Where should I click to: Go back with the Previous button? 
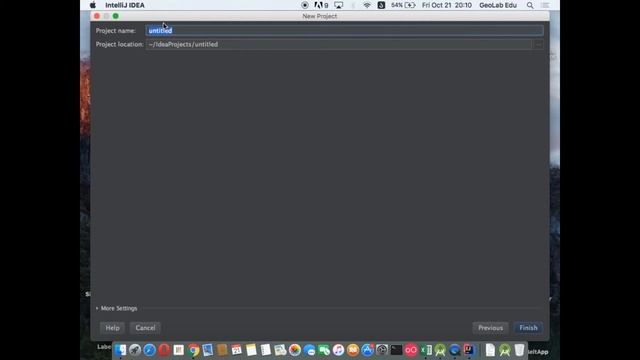pyautogui.click(x=490, y=328)
